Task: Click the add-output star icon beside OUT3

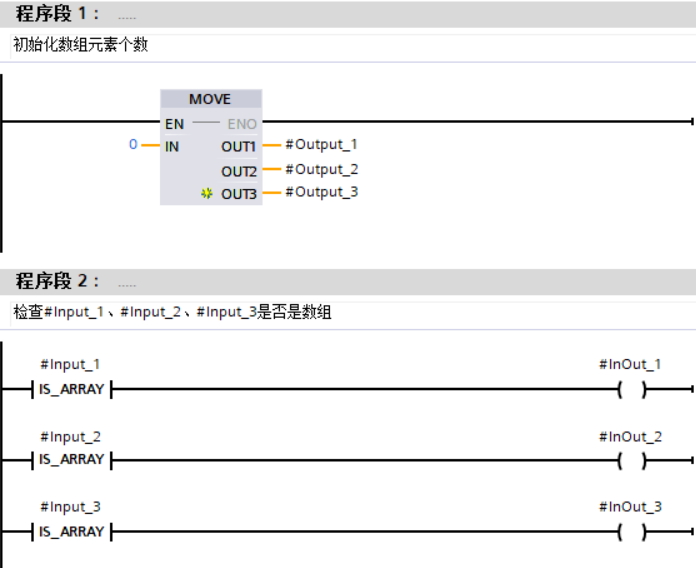Action: click(207, 194)
